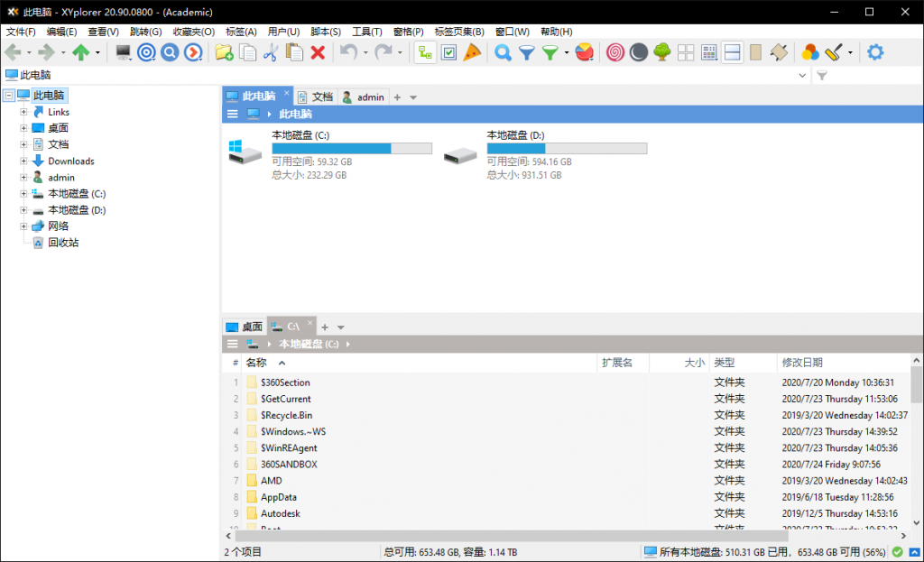Screen dimensions: 924x562
Task: Switch to the 桌面 tab in lower pane
Action: coord(245,327)
